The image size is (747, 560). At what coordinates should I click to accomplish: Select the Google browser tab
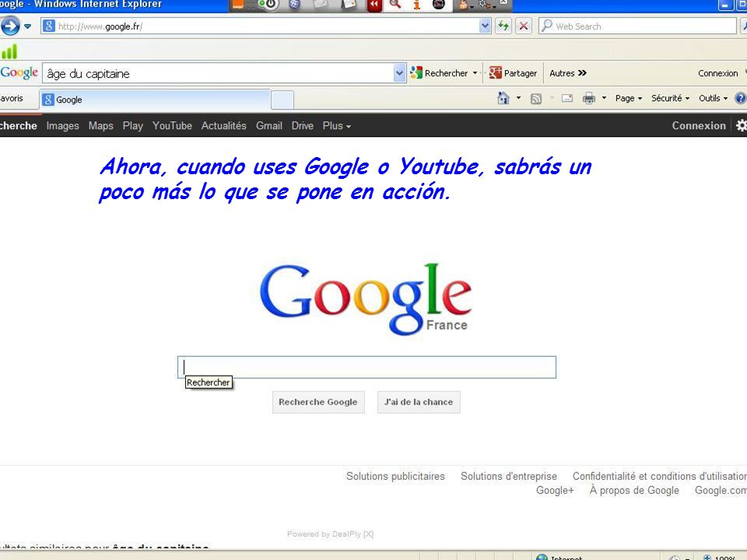point(155,100)
